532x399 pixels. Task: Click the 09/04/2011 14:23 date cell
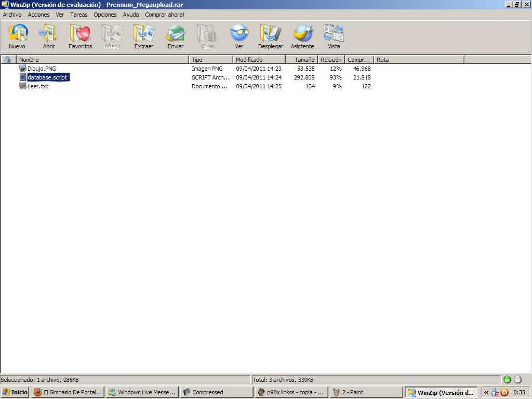[259, 69]
